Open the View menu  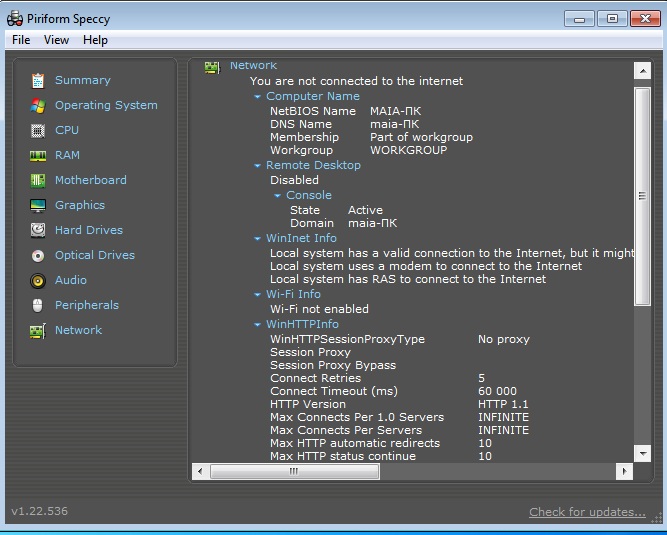point(57,40)
